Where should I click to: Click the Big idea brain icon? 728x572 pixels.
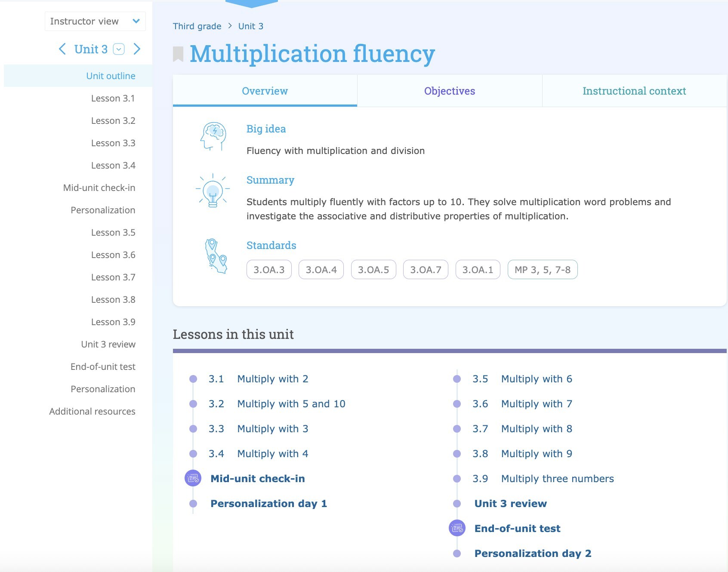coord(213,136)
